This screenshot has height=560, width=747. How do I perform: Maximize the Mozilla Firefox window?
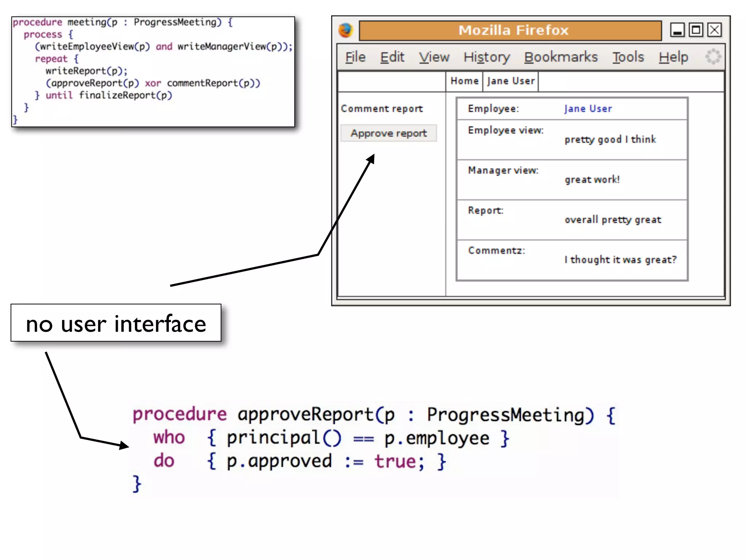[x=696, y=30]
